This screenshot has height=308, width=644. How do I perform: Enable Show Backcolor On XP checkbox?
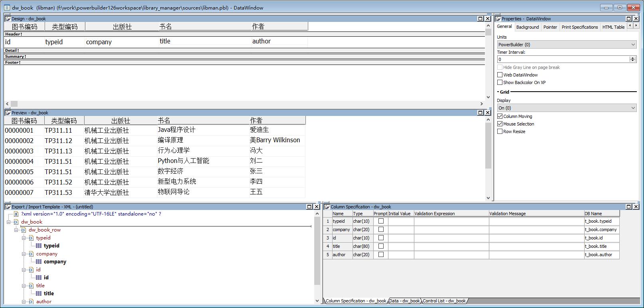pos(500,82)
